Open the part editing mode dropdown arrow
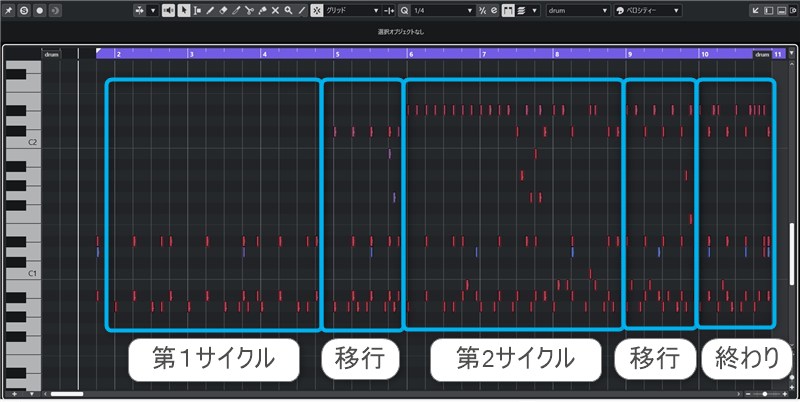Screen dimensions: 800x402 pos(534,11)
